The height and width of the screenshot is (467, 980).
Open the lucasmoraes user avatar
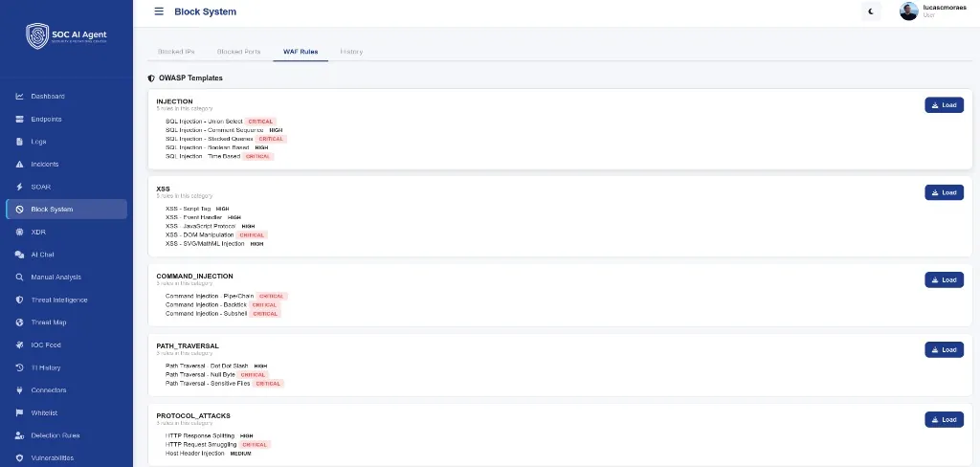(x=909, y=11)
